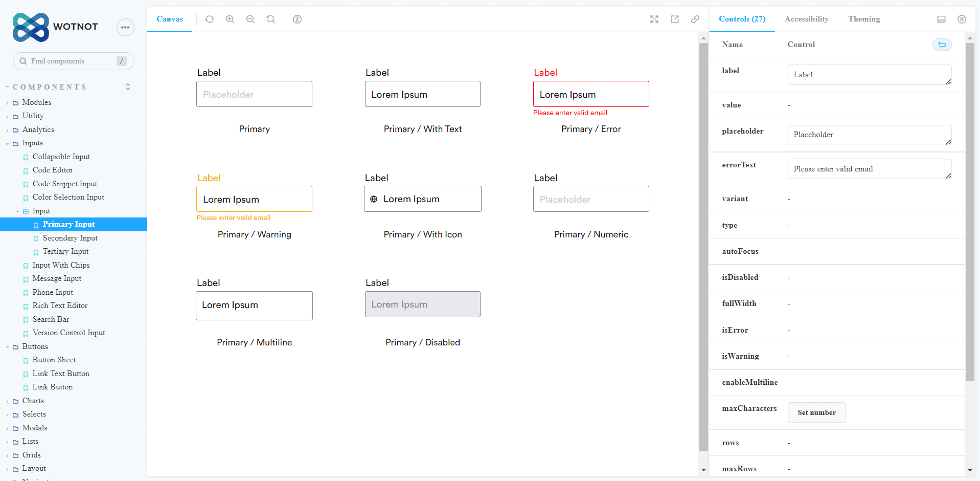The height and width of the screenshot is (481, 980).
Task: Select Secondary Input story
Action: point(70,238)
